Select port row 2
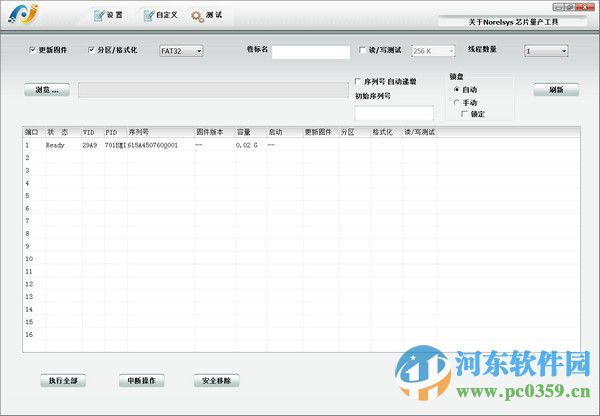 pos(301,158)
